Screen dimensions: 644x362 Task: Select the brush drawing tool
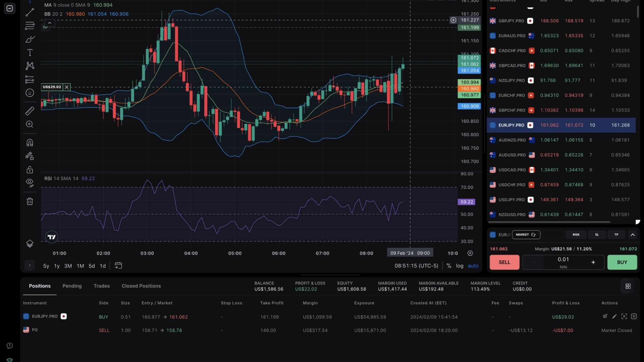pos(30,39)
